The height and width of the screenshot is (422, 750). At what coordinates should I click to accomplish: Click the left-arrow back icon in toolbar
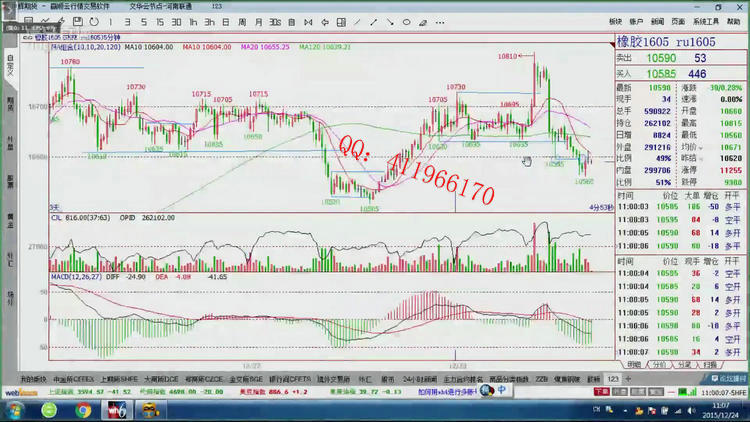pos(325,22)
